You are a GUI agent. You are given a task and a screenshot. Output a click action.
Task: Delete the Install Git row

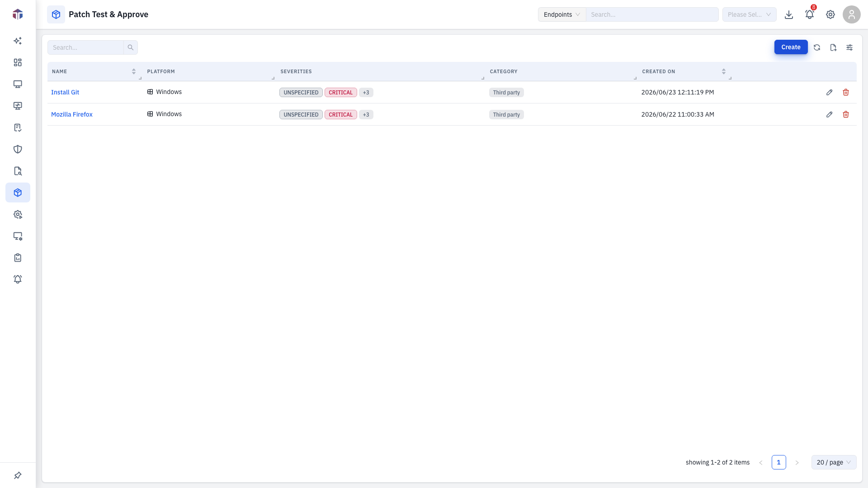click(846, 92)
